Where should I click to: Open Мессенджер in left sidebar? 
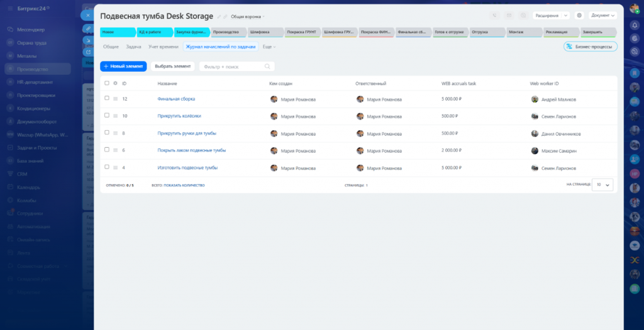tap(31, 30)
